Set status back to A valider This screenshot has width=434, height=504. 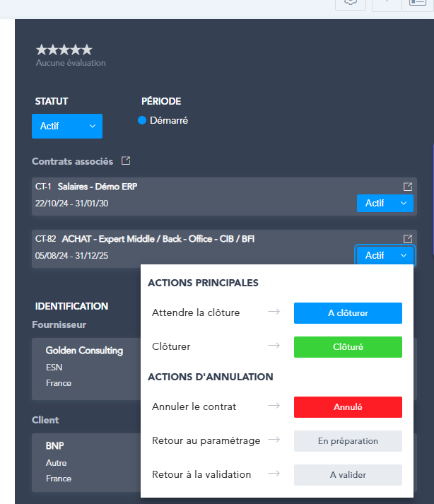(348, 475)
